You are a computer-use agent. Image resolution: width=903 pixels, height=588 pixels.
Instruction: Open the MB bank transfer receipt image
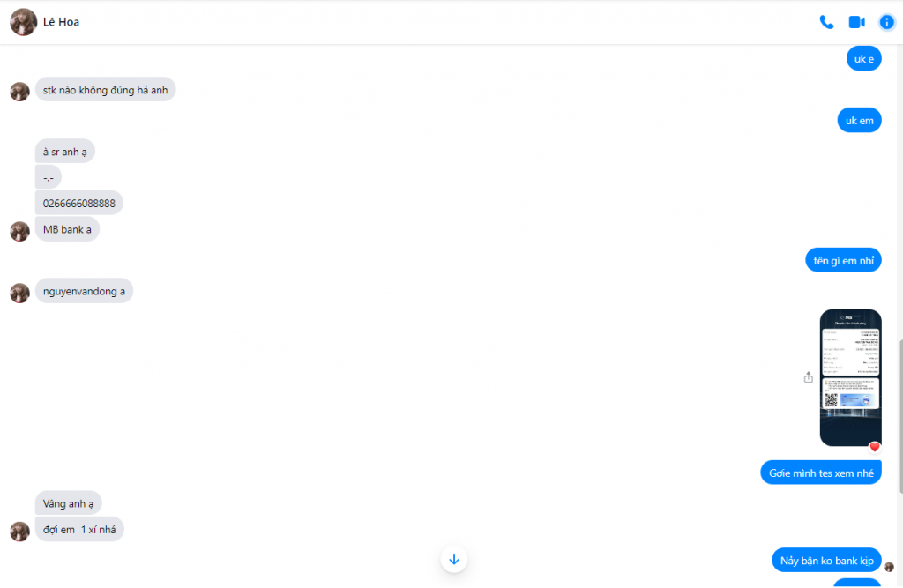coord(850,377)
